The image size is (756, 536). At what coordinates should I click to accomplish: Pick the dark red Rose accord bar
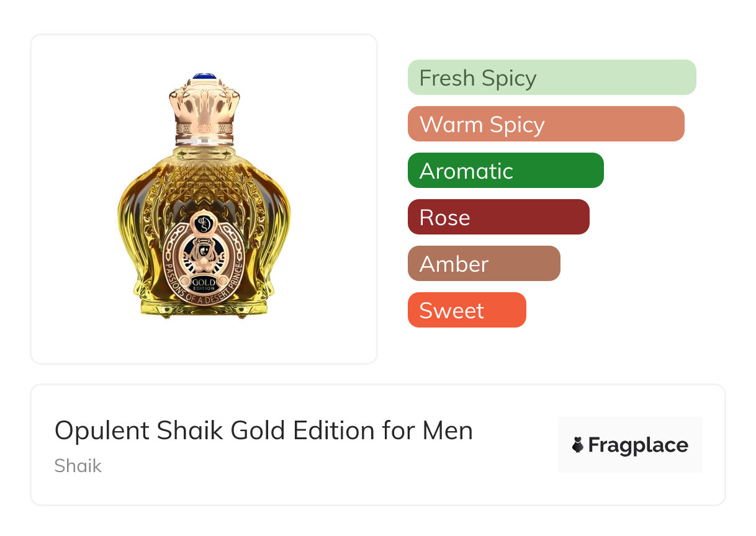(x=498, y=217)
